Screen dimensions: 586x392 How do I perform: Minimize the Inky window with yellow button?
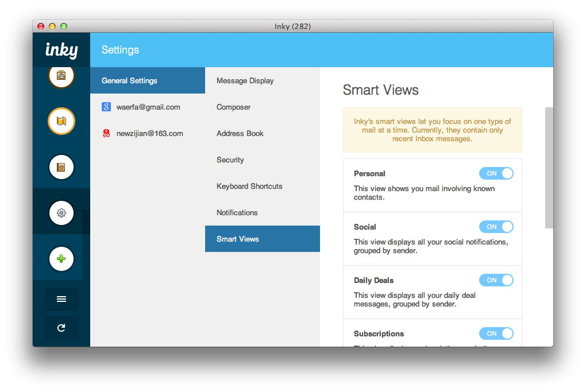[52, 26]
